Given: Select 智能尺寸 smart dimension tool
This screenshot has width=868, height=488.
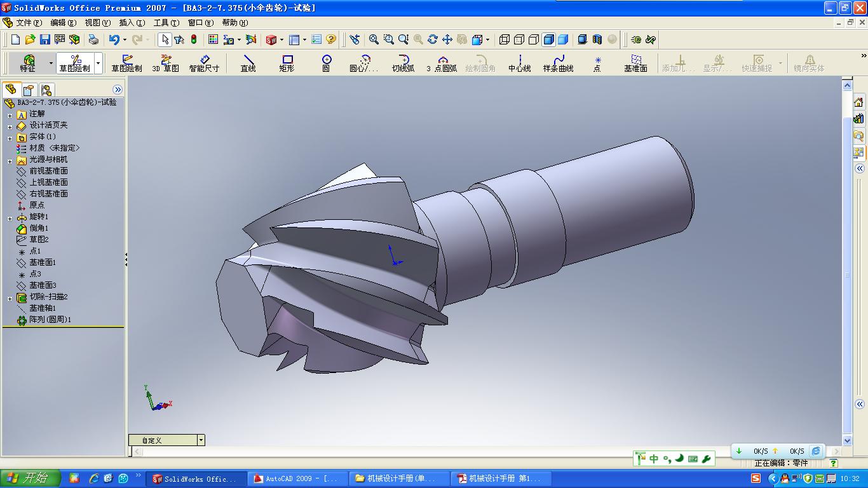Looking at the screenshot, I should point(204,63).
